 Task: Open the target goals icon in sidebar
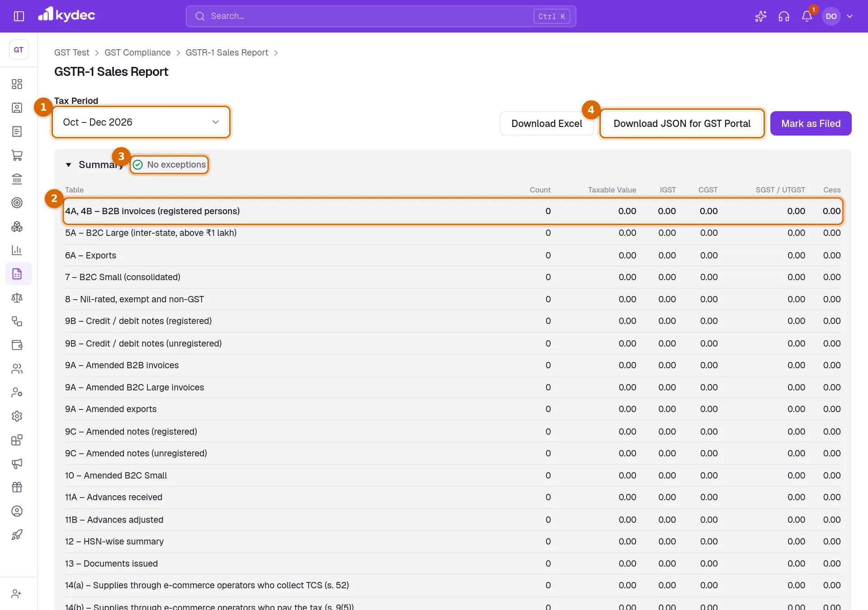click(17, 202)
